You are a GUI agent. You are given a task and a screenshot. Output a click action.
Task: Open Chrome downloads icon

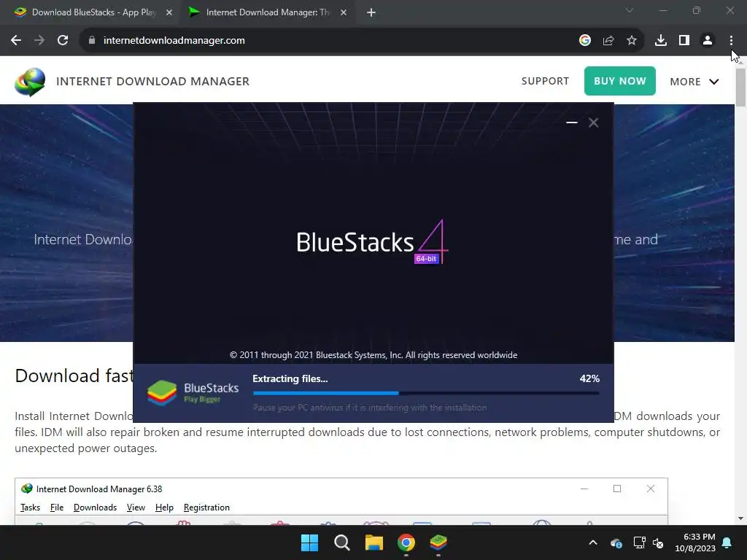[661, 41]
